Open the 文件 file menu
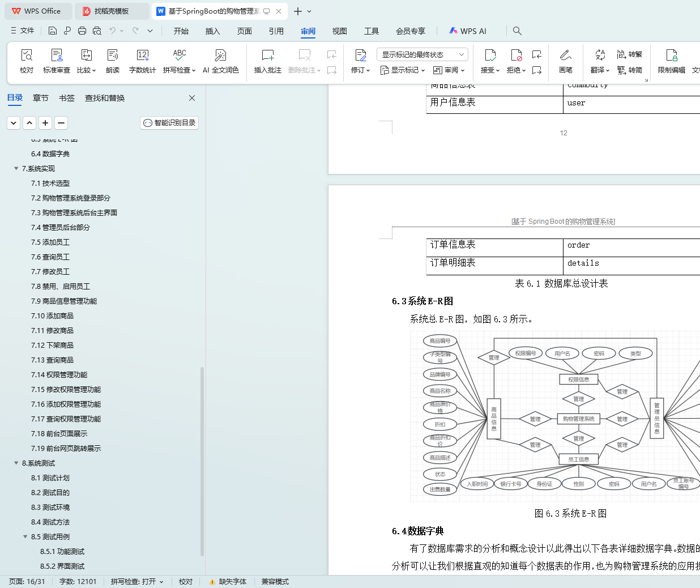Image resolution: width=700 pixels, height=588 pixels. click(23, 31)
